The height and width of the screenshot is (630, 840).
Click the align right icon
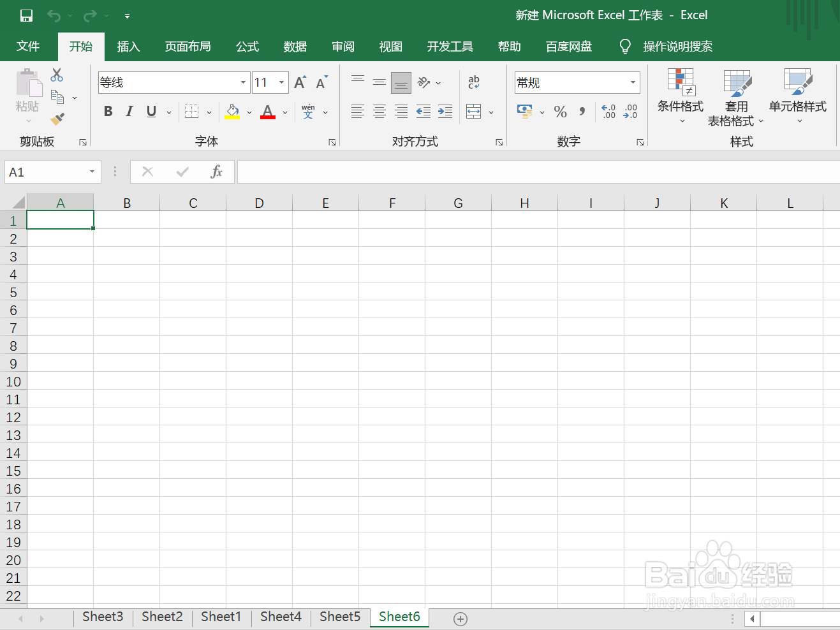[401, 112]
